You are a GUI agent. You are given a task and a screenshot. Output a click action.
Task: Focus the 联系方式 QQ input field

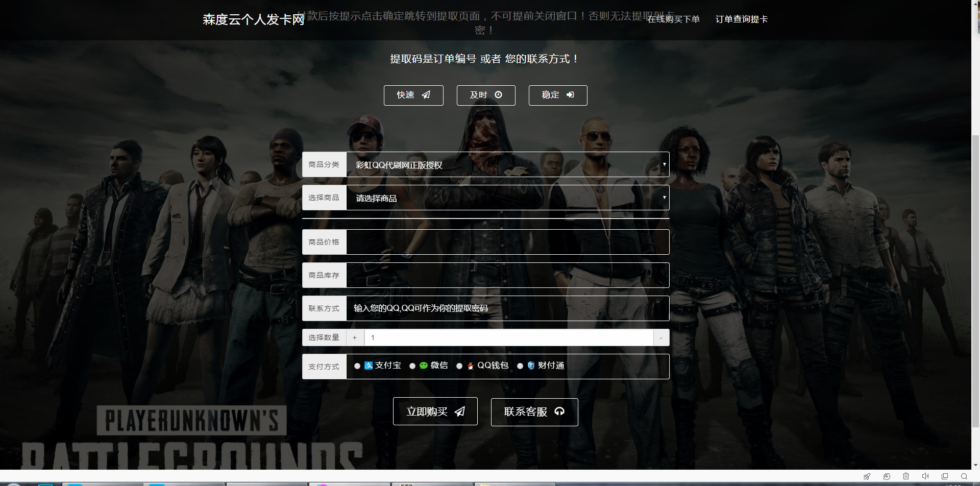pyautogui.click(x=507, y=308)
